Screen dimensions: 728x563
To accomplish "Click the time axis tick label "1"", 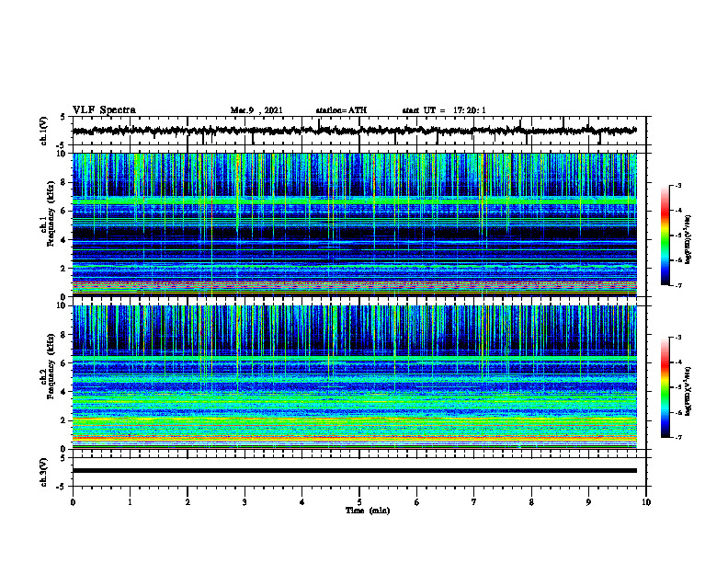I will pos(130,502).
